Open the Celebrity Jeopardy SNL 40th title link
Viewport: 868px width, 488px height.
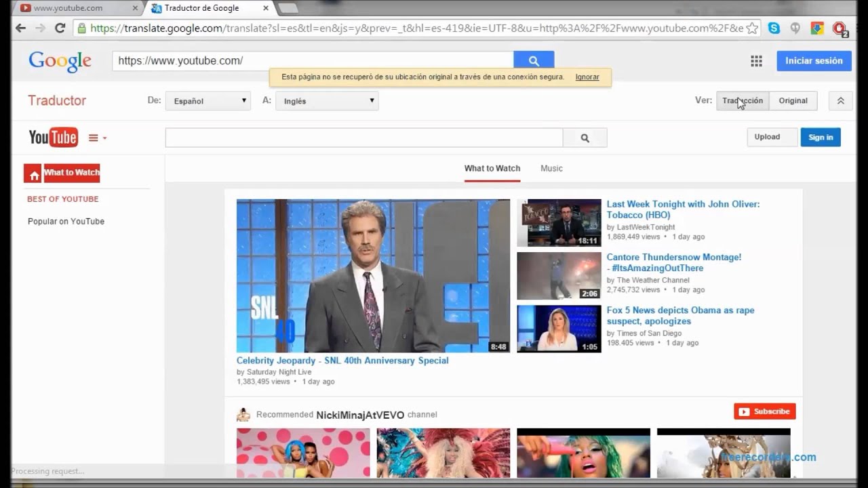[342, 361]
